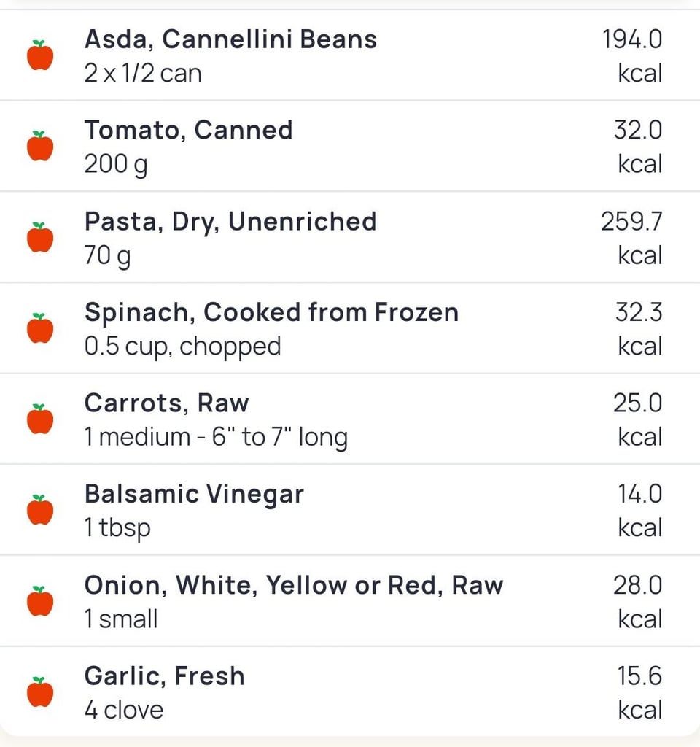
Task: Tap the 70 g pasta serving text
Action: point(107,255)
